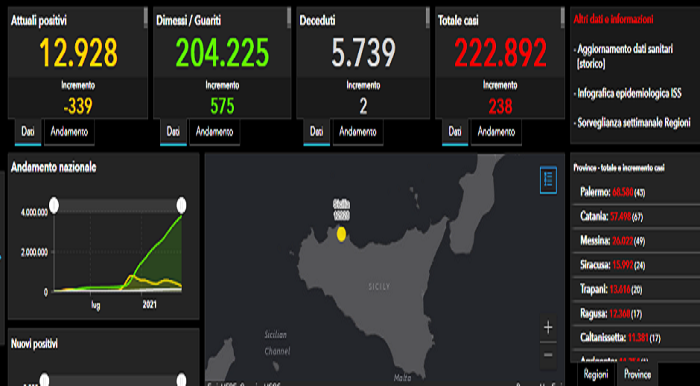Click the 204.225 Dimessi / Guariti value

(222, 52)
